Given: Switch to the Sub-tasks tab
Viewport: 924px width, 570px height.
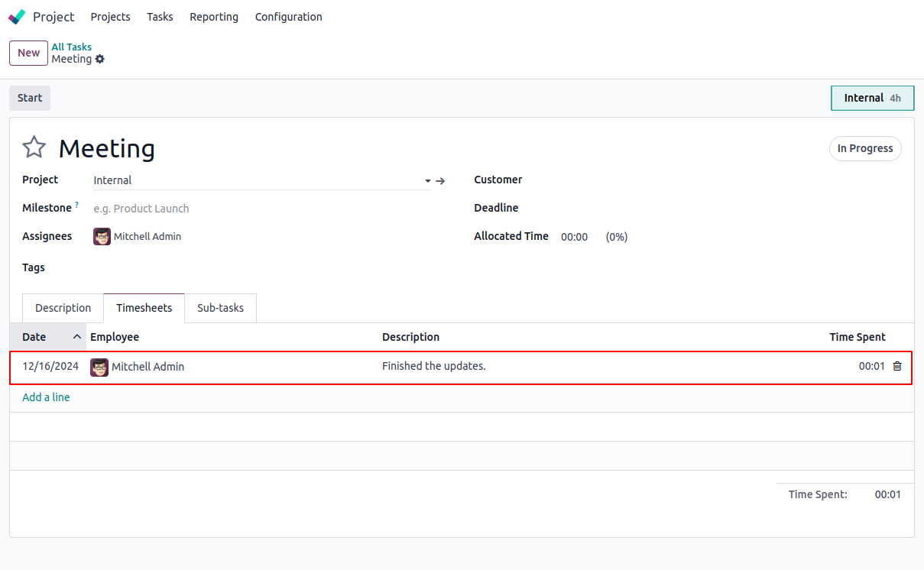Looking at the screenshot, I should (x=220, y=308).
